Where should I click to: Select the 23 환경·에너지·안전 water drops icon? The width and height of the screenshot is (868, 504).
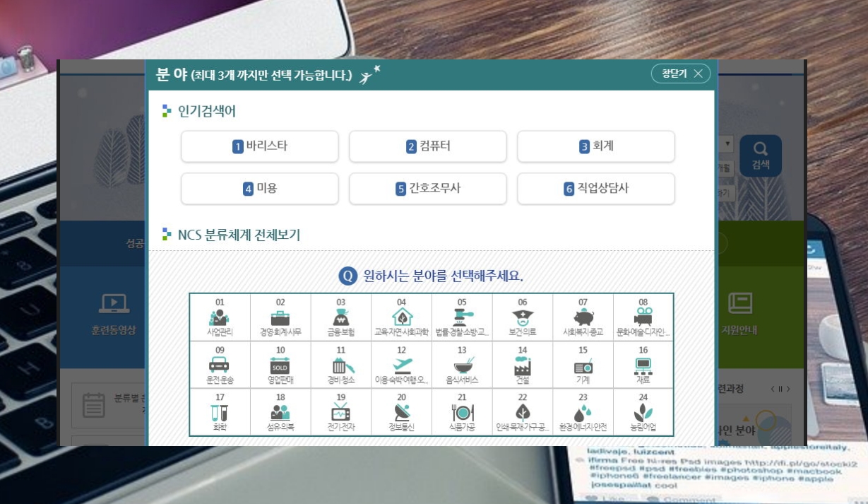[x=583, y=412]
